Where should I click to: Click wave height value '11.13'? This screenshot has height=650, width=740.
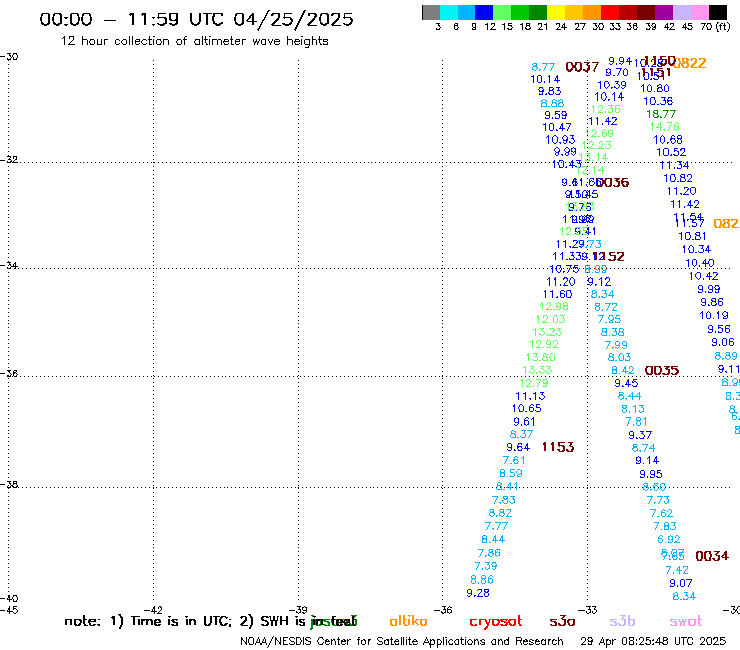(530, 397)
